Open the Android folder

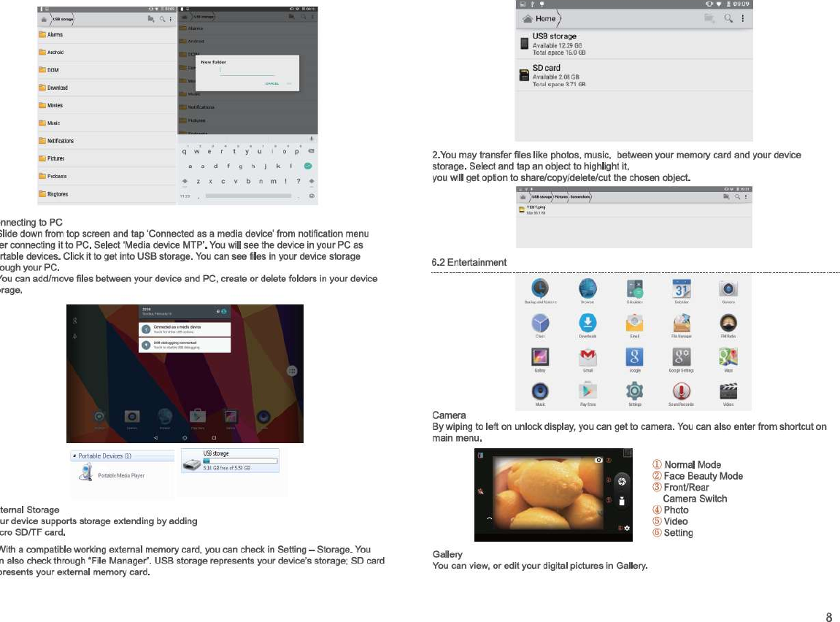107,53
